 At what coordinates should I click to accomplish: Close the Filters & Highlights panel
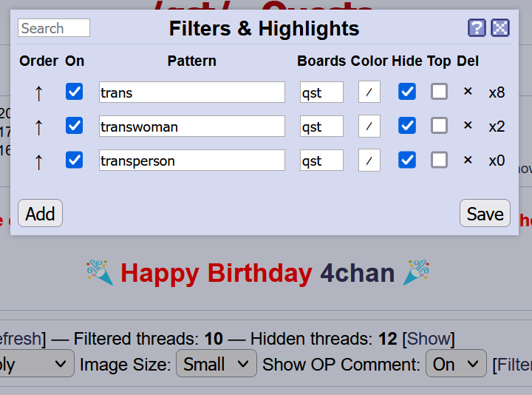(500, 28)
